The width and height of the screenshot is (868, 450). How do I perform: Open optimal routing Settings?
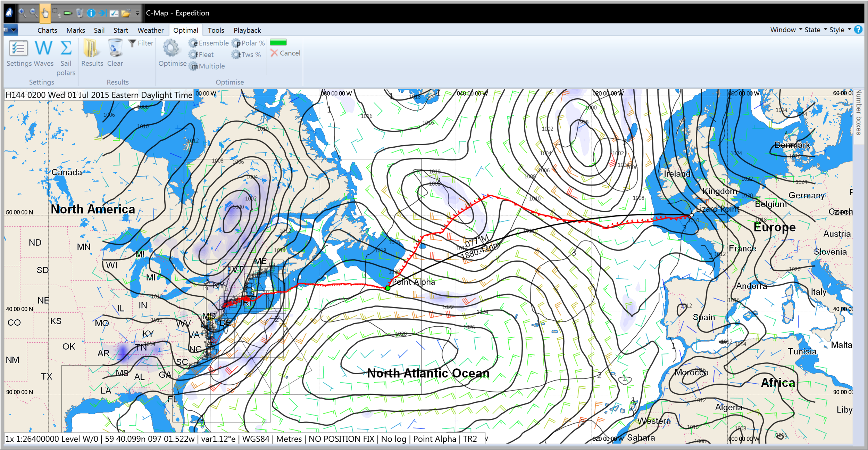[x=19, y=53]
